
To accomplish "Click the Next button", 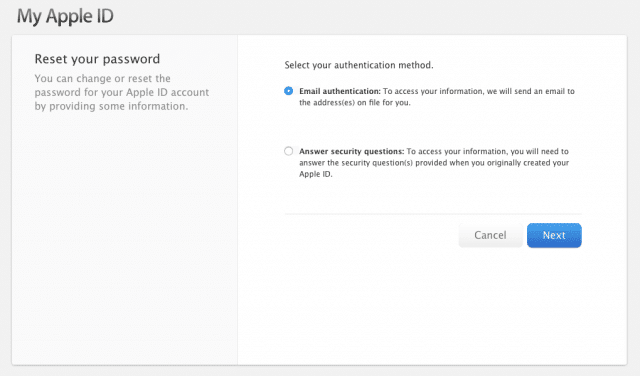I will [x=554, y=235].
